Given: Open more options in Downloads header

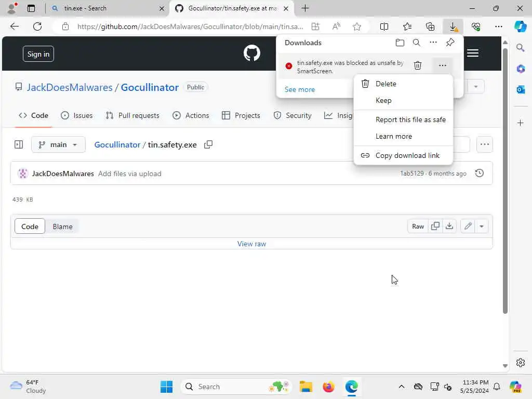Looking at the screenshot, I should pos(433,43).
